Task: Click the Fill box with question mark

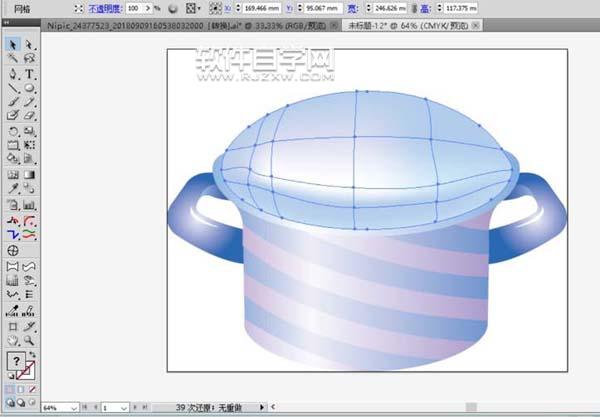Action: pos(15,362)
